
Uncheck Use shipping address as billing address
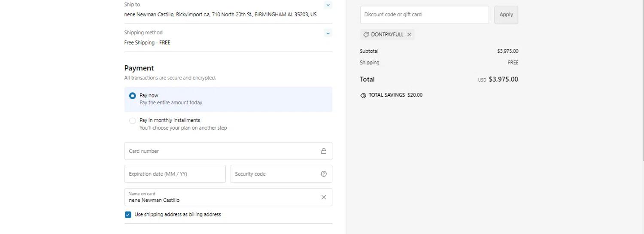pos(128,215)
